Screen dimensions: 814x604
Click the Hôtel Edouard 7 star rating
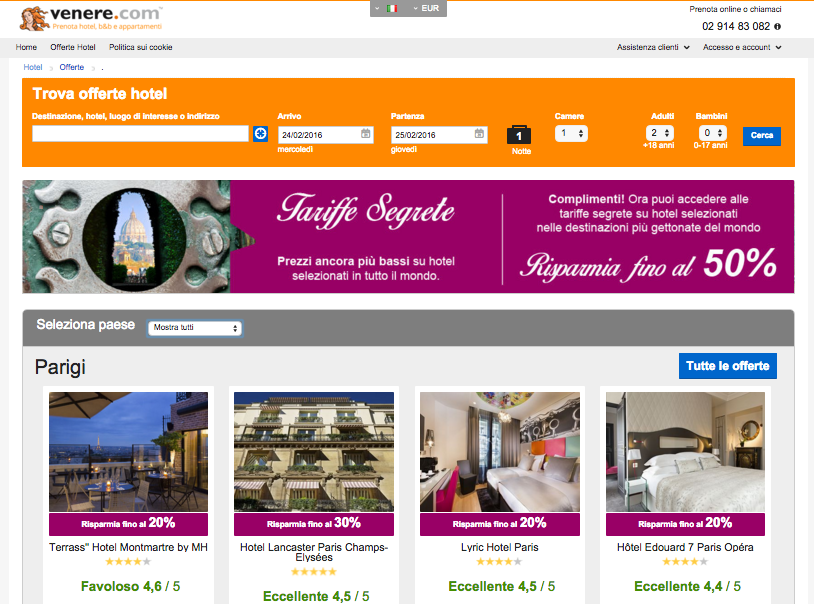point(685,561)
